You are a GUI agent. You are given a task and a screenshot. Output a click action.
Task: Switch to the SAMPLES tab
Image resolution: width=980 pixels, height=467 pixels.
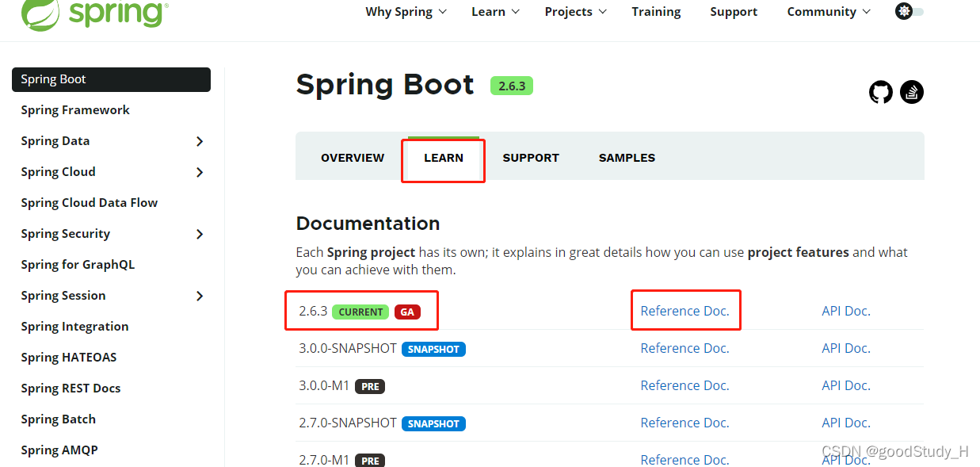[627, 158]
